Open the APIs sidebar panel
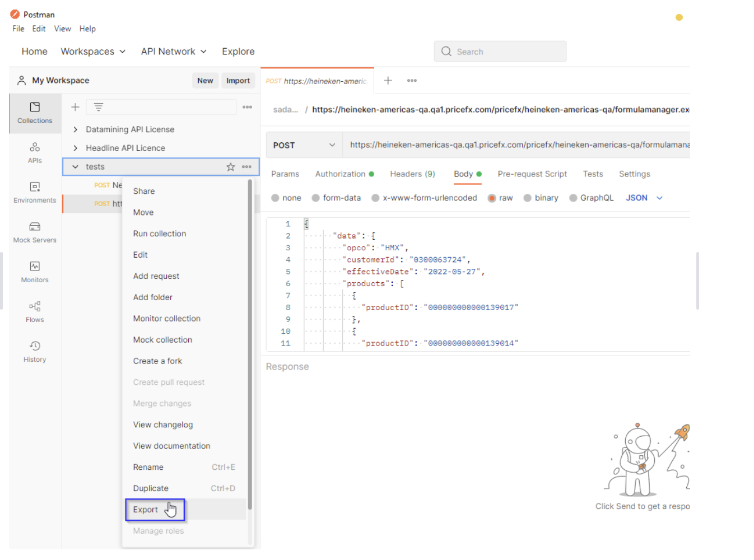 pyautogui.click(x=35, y=153)
